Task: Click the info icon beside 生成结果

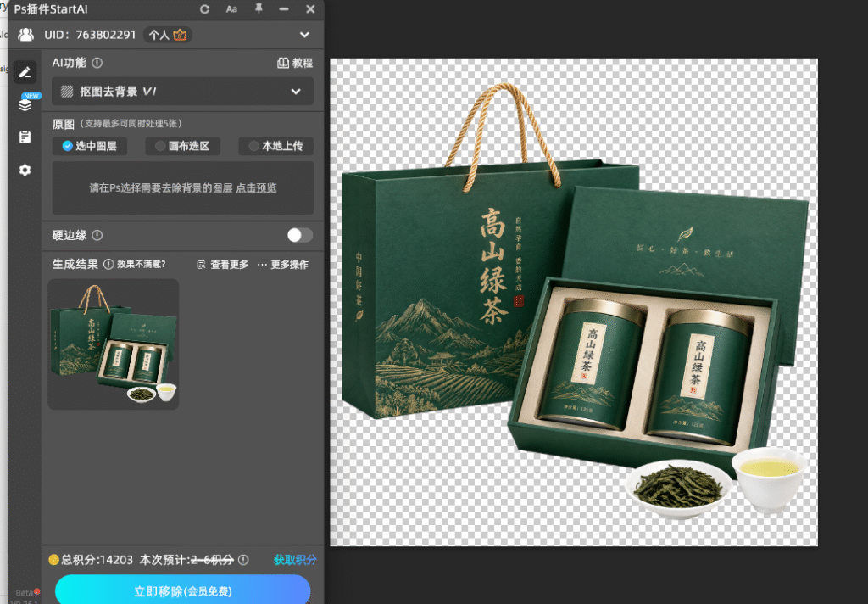Action: (108, 265)
